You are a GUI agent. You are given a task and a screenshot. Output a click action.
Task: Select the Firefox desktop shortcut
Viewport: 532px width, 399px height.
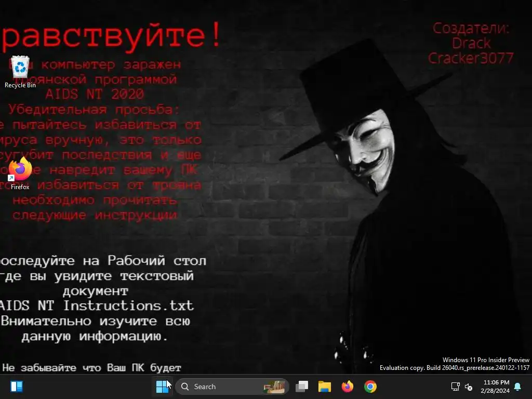(20, 174)
